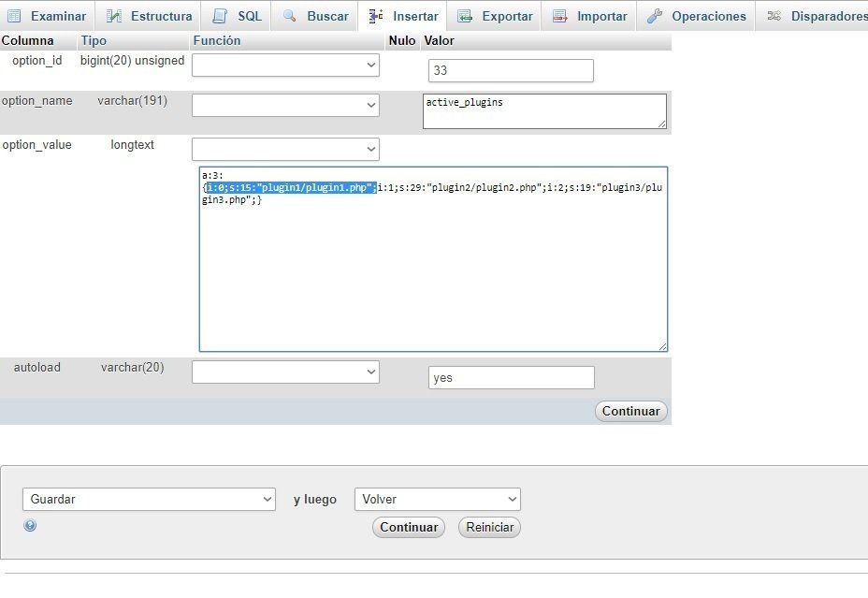Click the blue help question icon
The image size is (868, 598).
coord(30,526)
